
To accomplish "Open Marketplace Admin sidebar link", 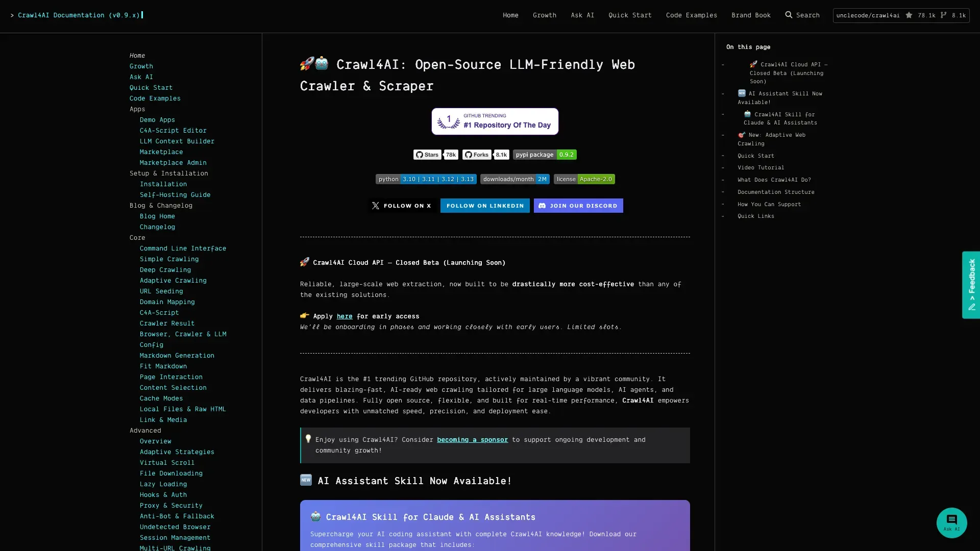I will (x=173, y=163).
